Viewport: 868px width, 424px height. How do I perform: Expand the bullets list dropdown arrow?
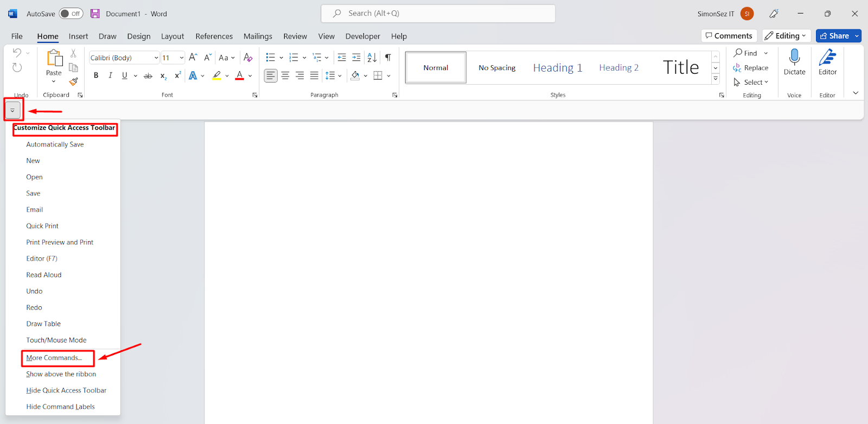[x=281, y=58]
